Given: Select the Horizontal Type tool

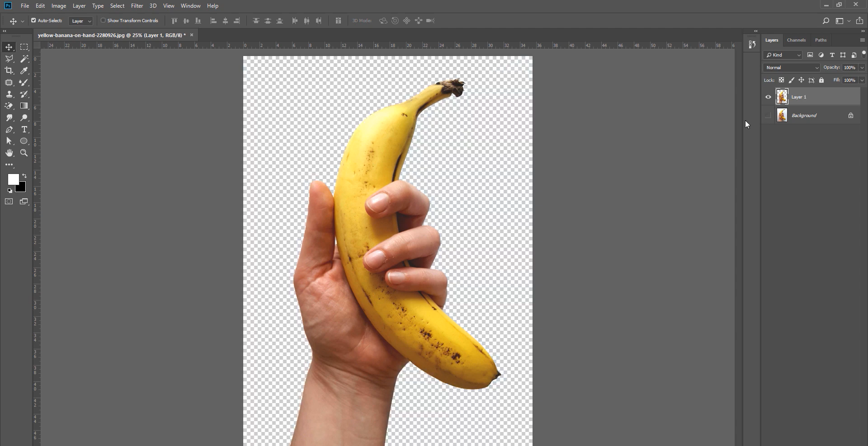Looking at the screenshot, I should [x=24, y=129].
